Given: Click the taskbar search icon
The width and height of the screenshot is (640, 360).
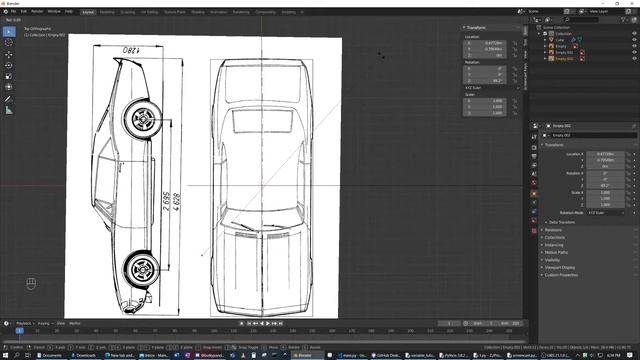Looking at the screenshot, I should 17,356.
